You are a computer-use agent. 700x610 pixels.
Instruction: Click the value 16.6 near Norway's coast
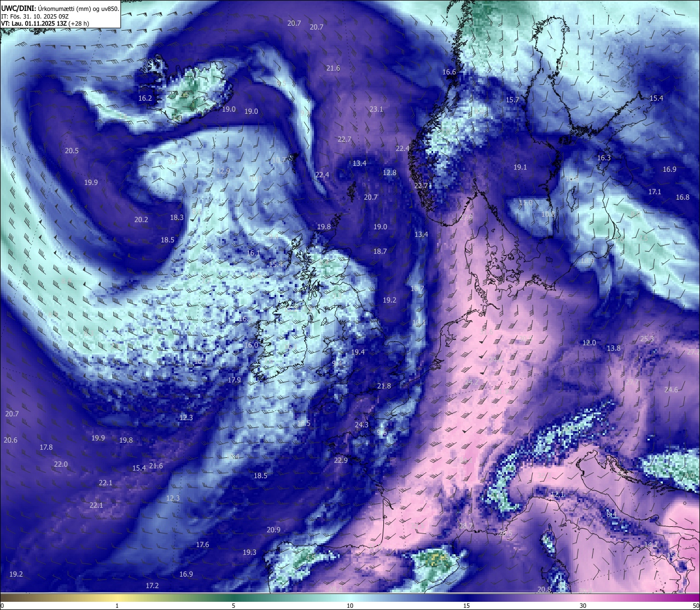449,72
